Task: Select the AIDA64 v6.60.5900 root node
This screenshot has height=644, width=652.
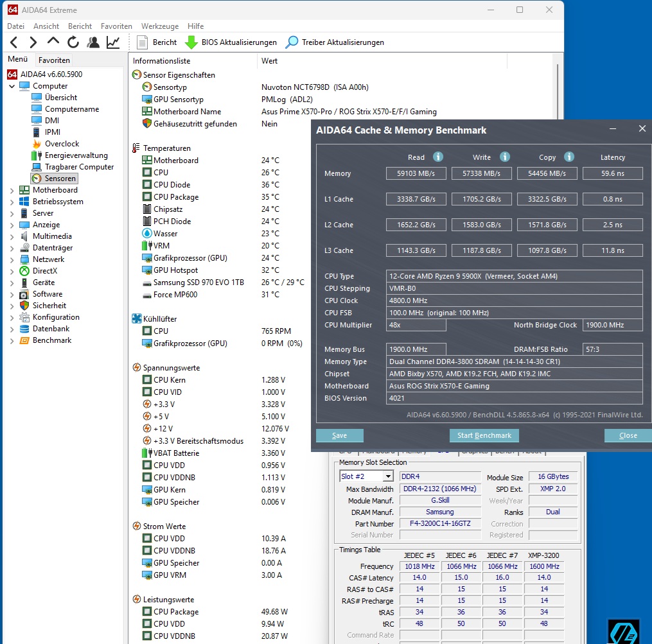Action: click(x=45, y=74)
